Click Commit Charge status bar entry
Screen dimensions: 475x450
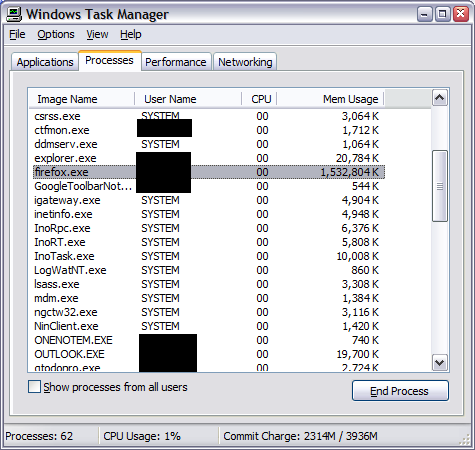point(300,436)
